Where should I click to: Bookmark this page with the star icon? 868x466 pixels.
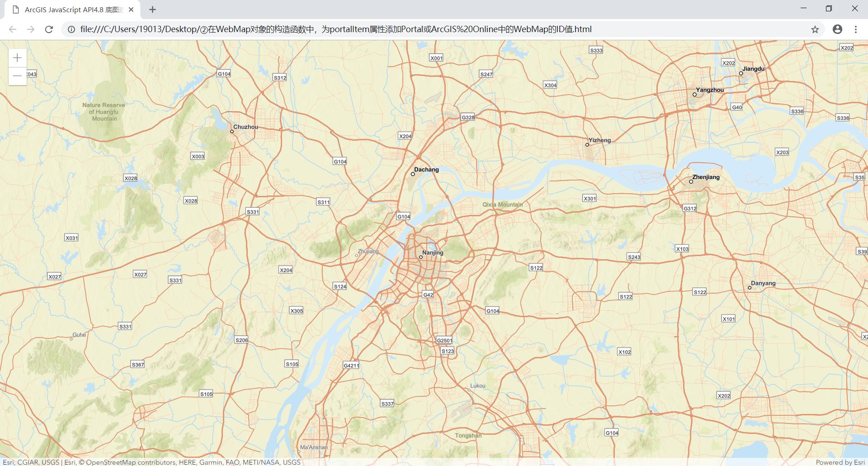click(x=815, y=29)
